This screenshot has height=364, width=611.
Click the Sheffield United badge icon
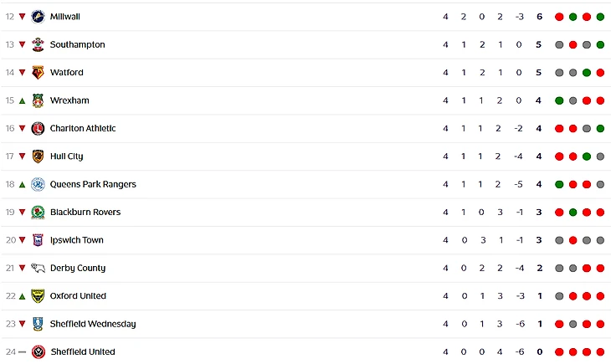pyautogui.click(x=38, y=352)
